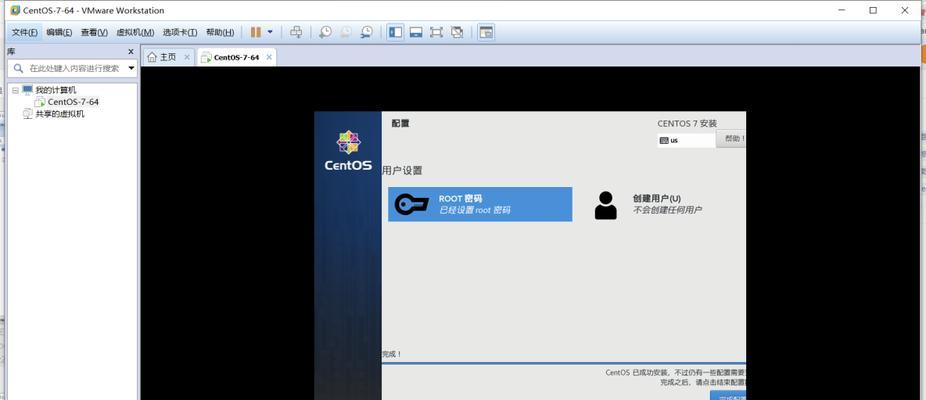Viewport: 926px width, 400px height.
Task: Select 我的计算机 in the library tree
Action: 56,90
